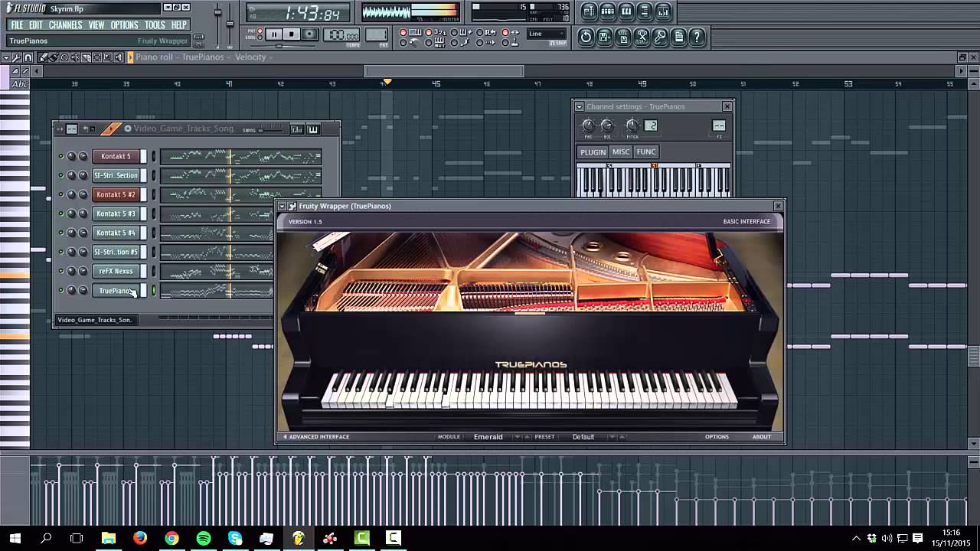Click the transport stop button

tap(291, 34)
